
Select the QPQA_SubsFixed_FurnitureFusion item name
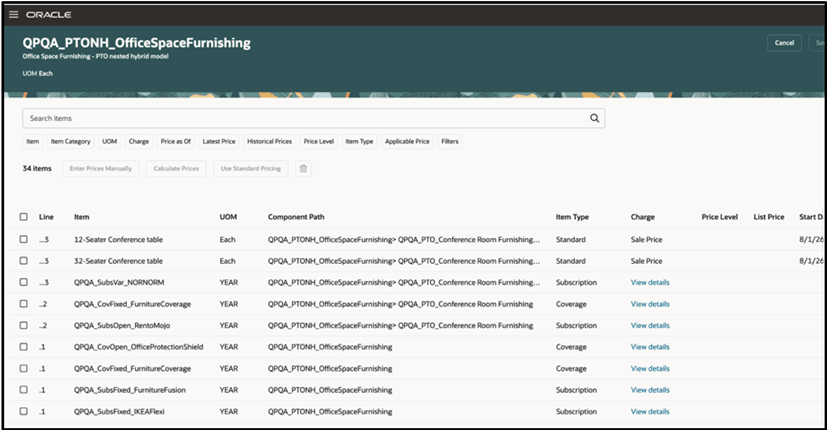[x=130, y=390]
